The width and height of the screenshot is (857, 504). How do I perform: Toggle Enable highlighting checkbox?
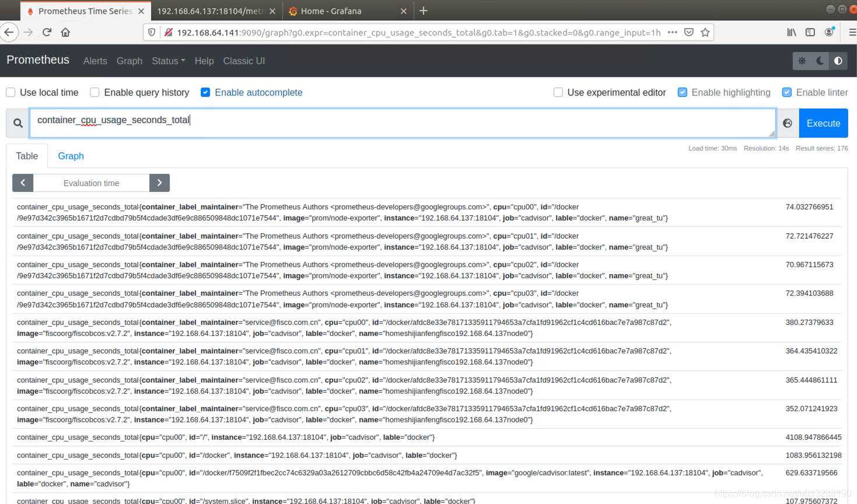pos(683,92)
